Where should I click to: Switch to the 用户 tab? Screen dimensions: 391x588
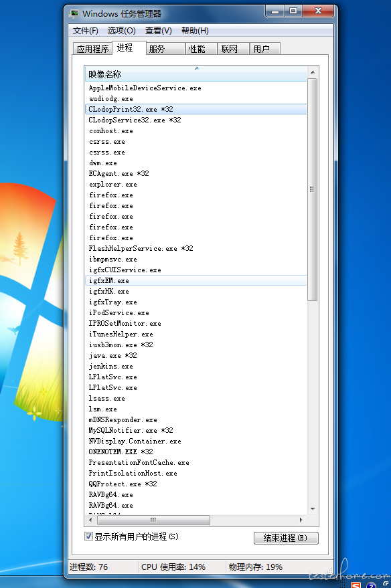tap(265, 49)
